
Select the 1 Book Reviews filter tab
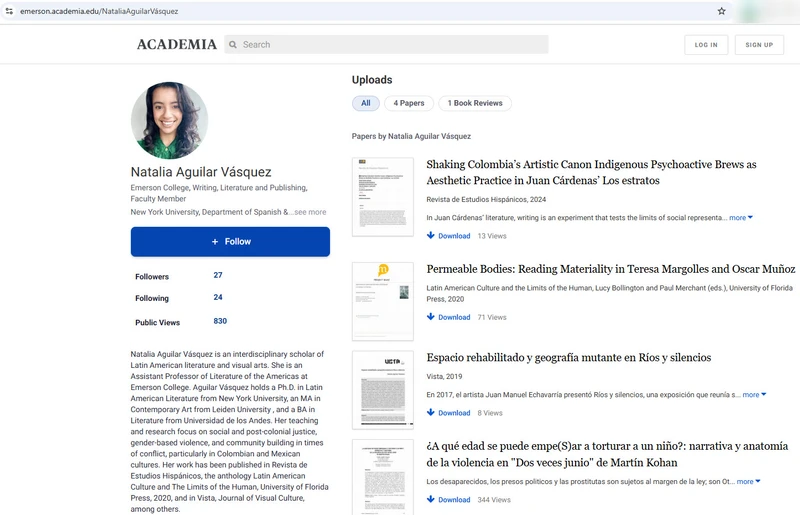pyautogui.click(x=475, y=103)
